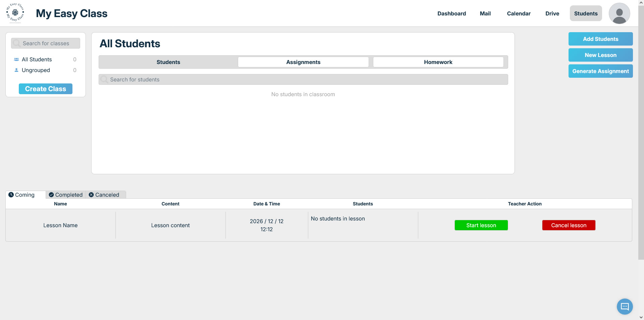The image size is (644, 320).
Task: Select the Students tab in All Students
Action: [168, 62]
